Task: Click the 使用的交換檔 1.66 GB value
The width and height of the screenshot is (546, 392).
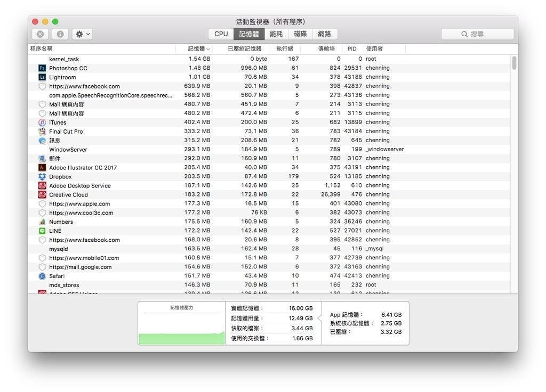Action: pos(302,338)
